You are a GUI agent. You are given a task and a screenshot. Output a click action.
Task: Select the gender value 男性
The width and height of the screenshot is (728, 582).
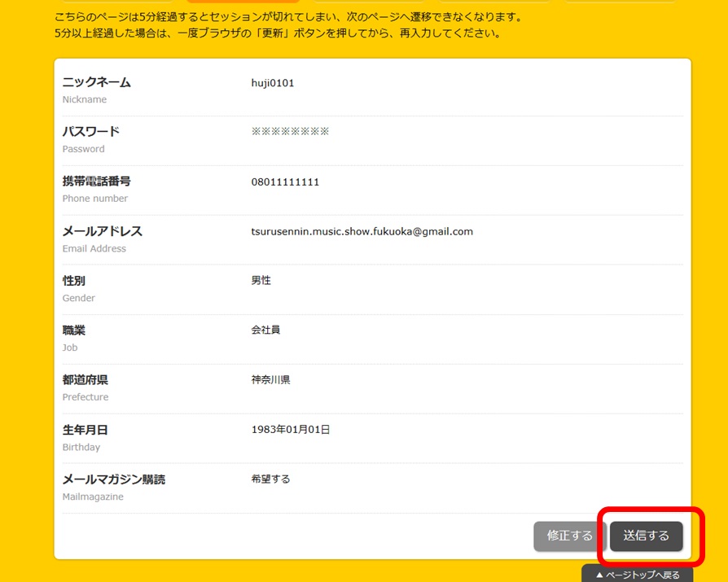(x=261, y=280)
